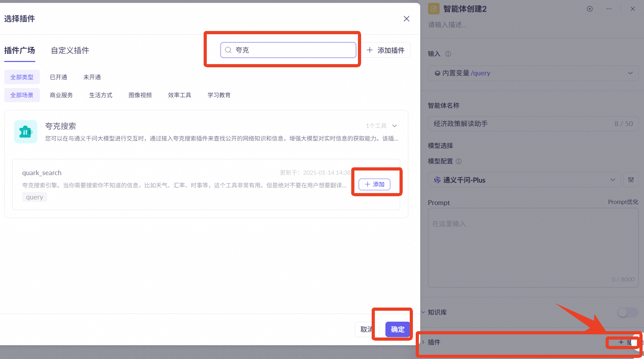Close the 智能体创建2 panel
This screenshot has height=359, width=644.
(x=633, y=9)
